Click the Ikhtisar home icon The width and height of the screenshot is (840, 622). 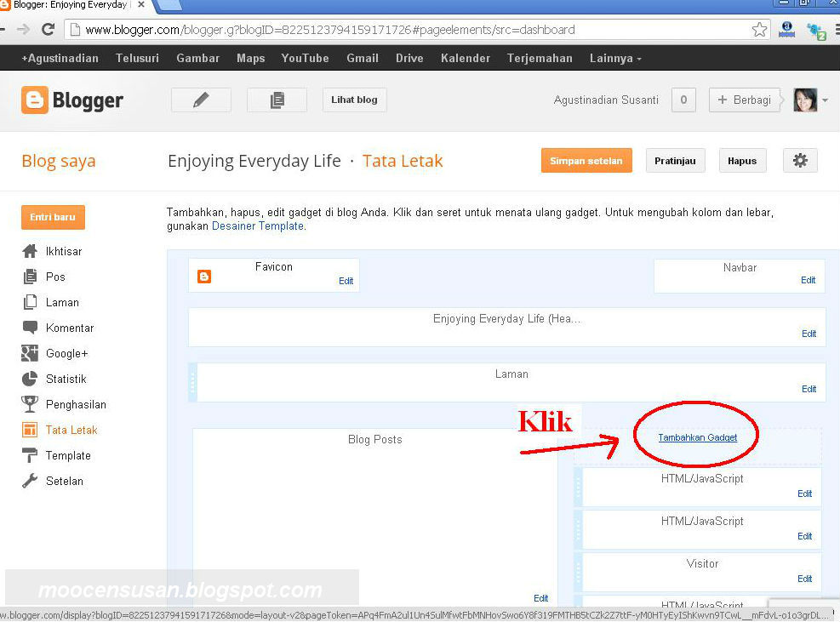(x=30, y=251)
